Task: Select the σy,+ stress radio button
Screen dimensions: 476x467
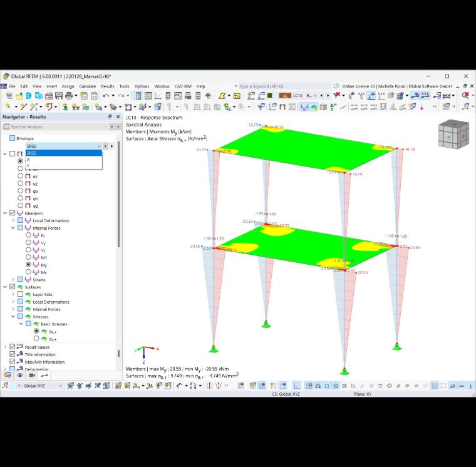Action: (x=36, y=338)
